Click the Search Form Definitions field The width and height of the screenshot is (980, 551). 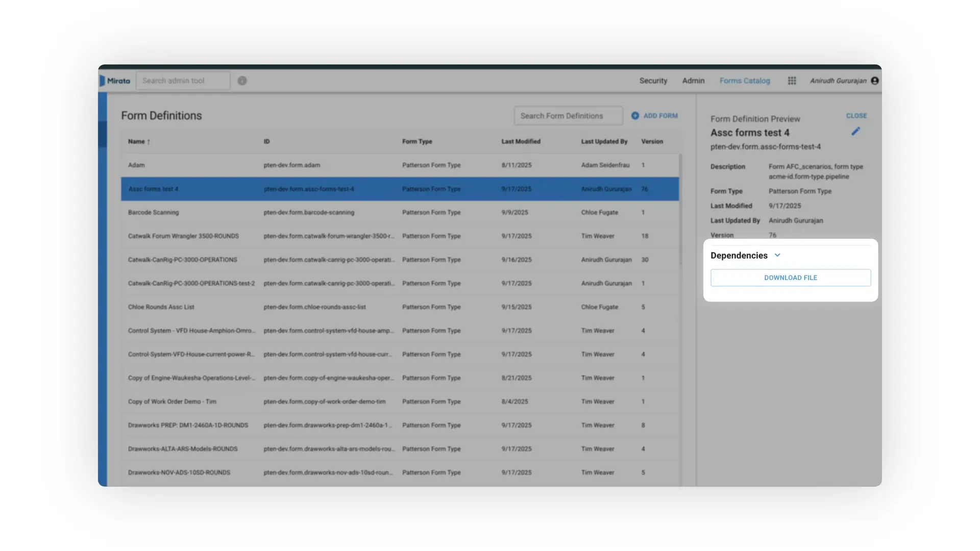568,115
